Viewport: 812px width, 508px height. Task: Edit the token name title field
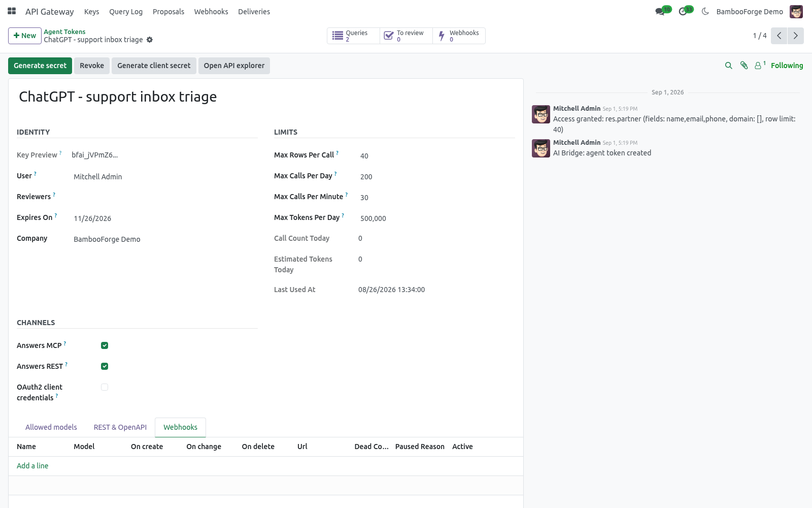(266, 97)
